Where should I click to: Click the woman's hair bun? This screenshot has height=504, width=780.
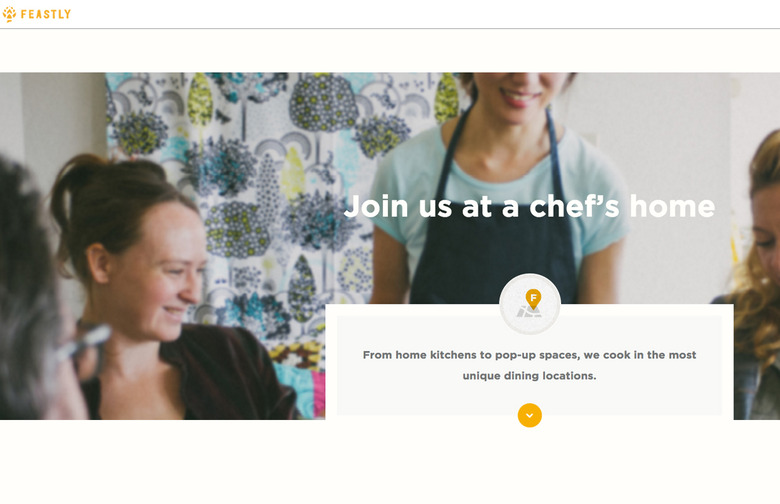68,185
